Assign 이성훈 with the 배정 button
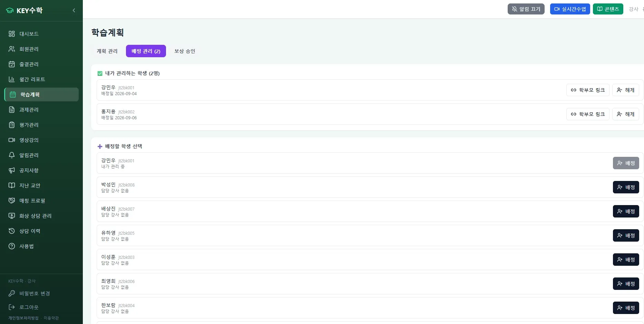The height and width of the screenshot is (324, 644). pyautogui.click(x=626, y=260)
